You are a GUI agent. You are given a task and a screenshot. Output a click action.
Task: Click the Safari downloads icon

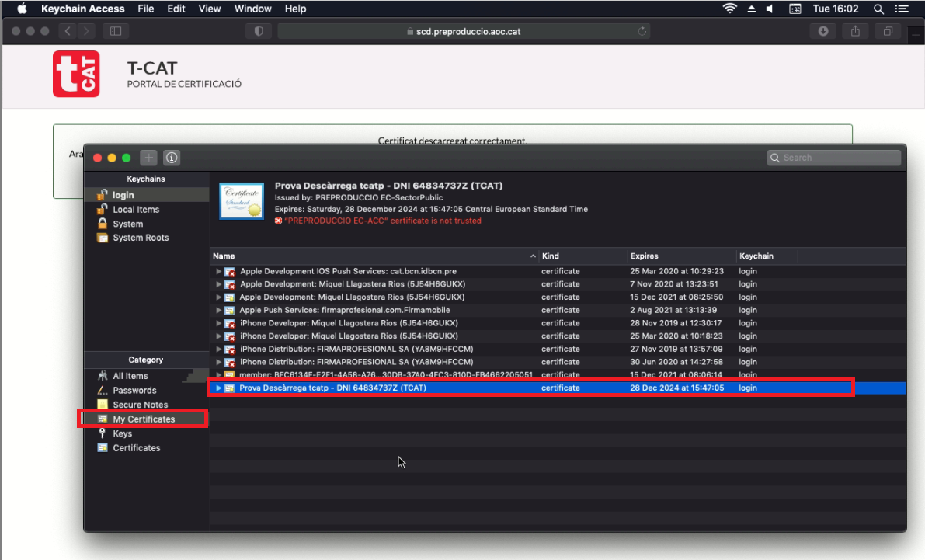pos(823,31)
